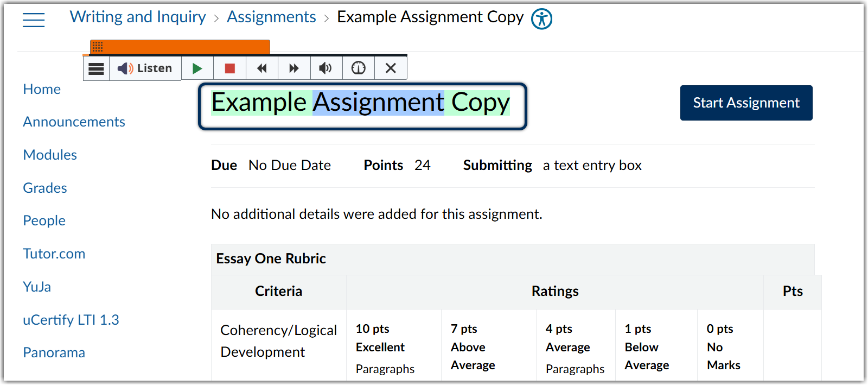Click the Ratings column header
Viewport: 868px width, 385px height.
tap(555, 292)
